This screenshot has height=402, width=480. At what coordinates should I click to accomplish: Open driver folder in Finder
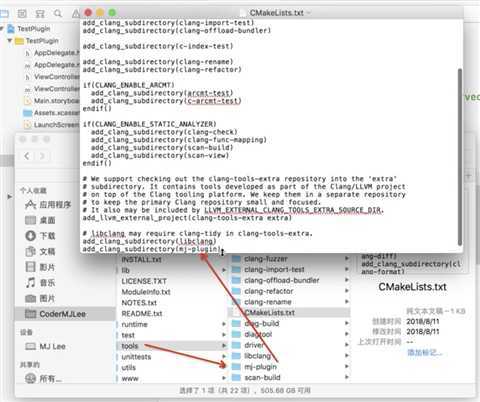coord(254,345)
